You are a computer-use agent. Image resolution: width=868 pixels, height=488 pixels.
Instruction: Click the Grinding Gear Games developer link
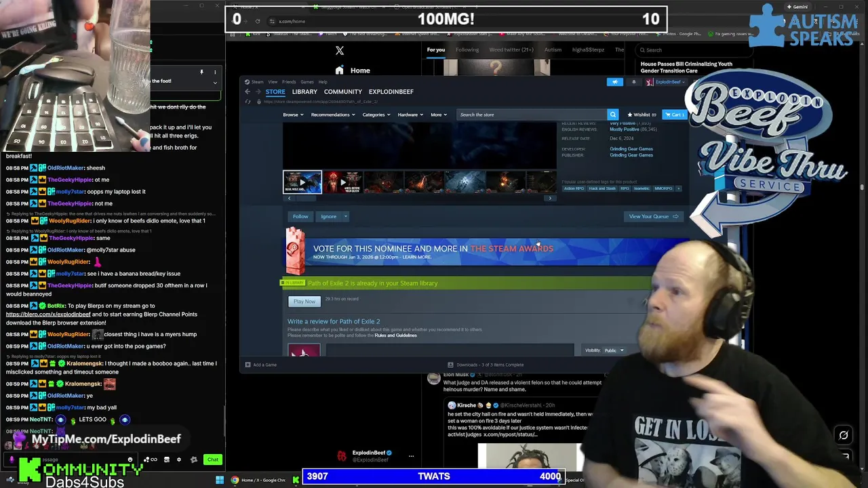coord(631,149)
